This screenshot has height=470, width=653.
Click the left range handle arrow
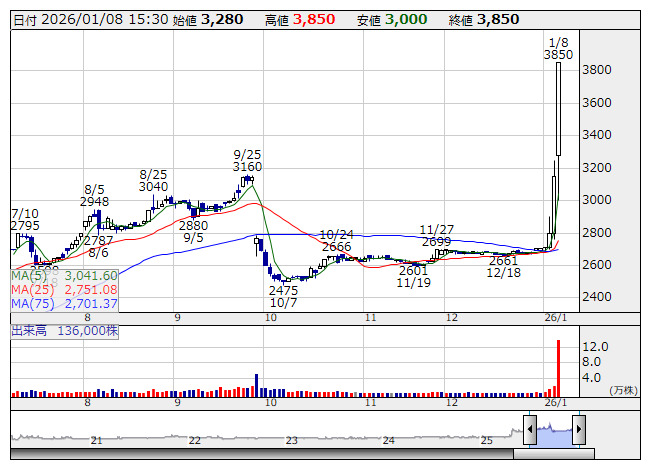pyautogui.click(x=530, y=429)
